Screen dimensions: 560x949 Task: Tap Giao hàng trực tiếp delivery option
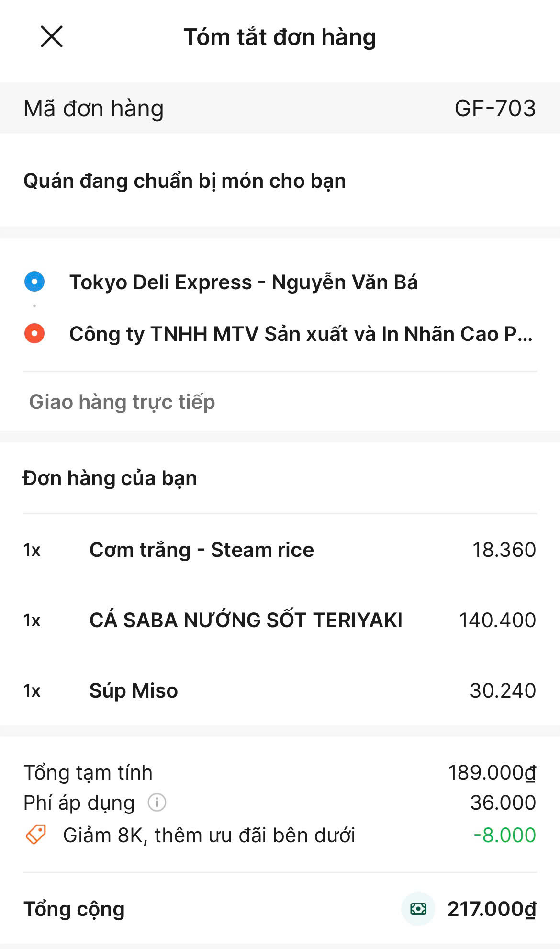(x=122, y=402)
